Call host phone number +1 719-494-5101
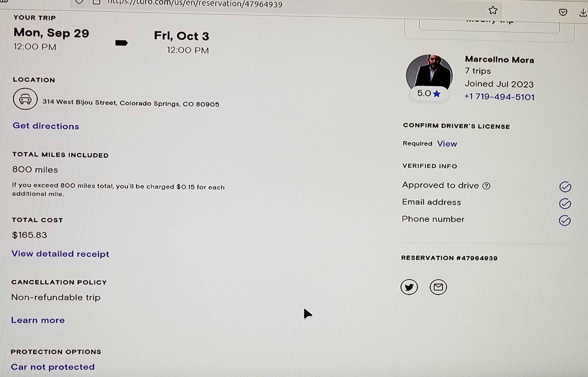588x377 pixels. (499, 97)
